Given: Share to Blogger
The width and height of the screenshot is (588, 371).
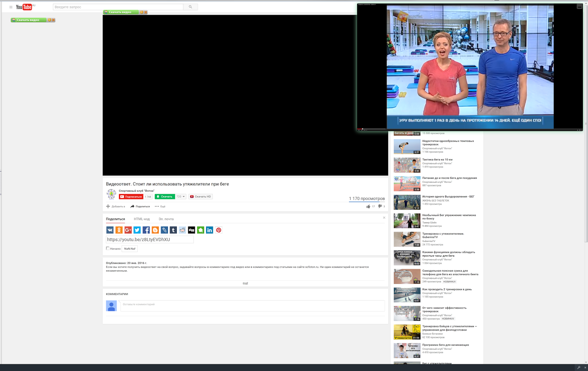Looking at the screenshot, I should (x=155, y=230).
